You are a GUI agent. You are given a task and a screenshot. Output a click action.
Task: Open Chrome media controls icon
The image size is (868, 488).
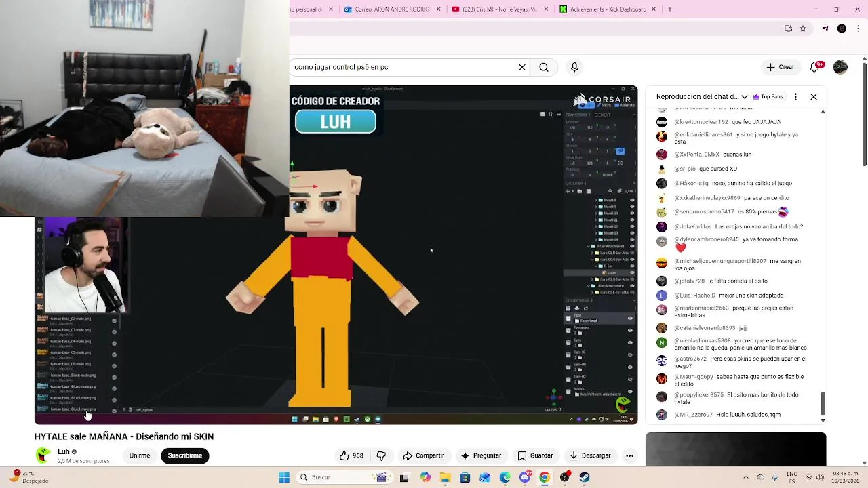coord(825,28)
